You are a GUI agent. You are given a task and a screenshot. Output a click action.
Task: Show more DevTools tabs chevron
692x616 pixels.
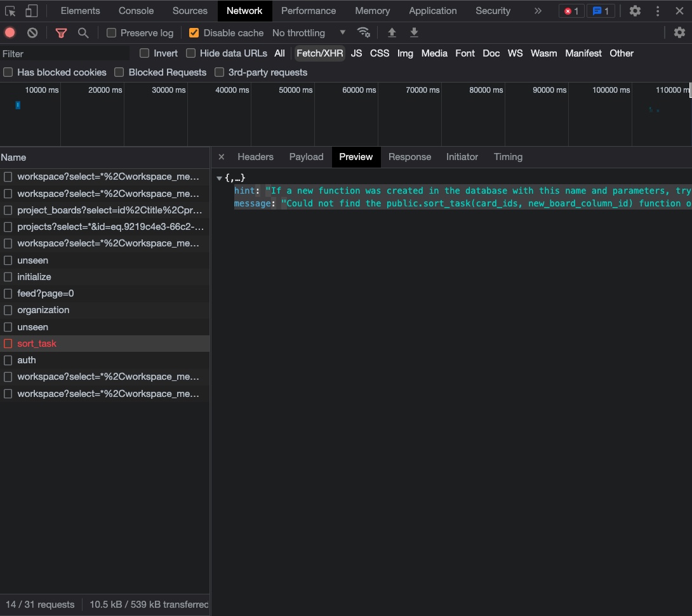[538, 11]
